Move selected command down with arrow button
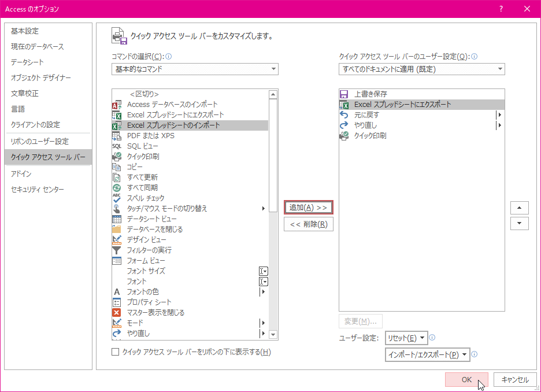This screenshot has height=392, width=541. pos(519,223)
